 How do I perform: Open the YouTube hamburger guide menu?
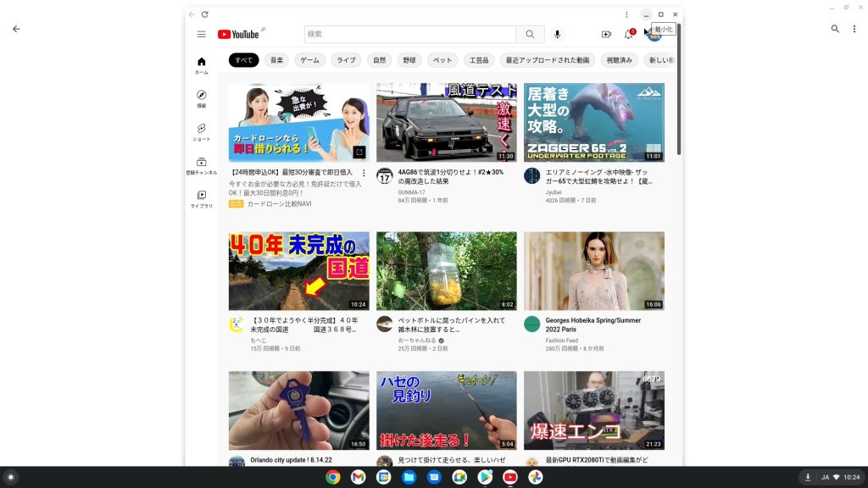click(201, 35)
